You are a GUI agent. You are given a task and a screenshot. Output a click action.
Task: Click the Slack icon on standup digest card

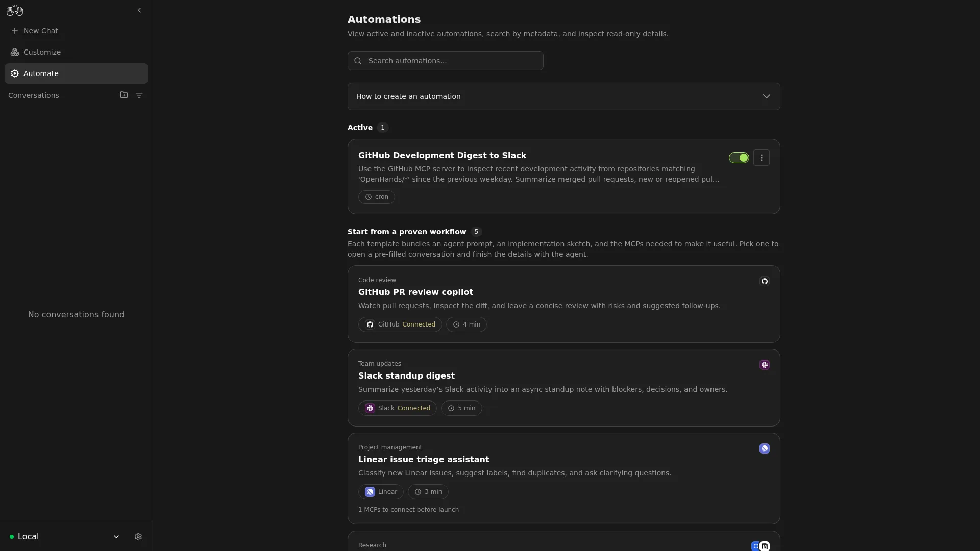(x=764, y=365)
